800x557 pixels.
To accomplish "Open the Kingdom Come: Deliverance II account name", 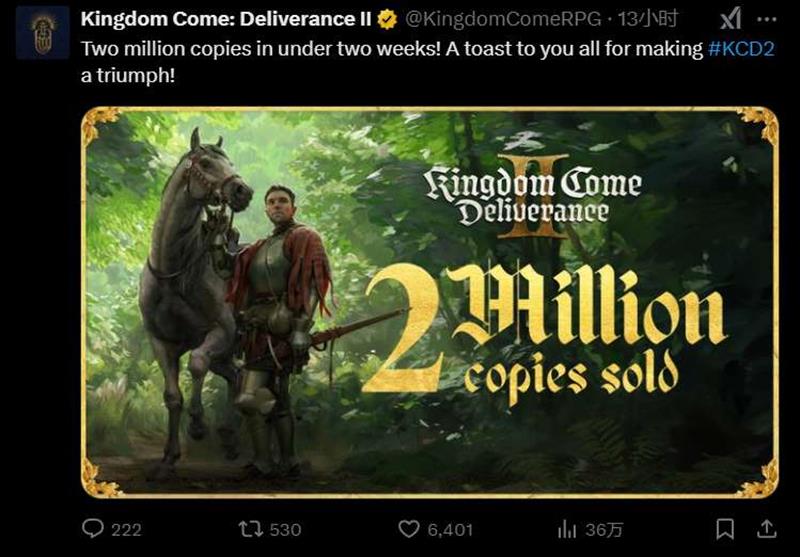I will click(226, 18).
